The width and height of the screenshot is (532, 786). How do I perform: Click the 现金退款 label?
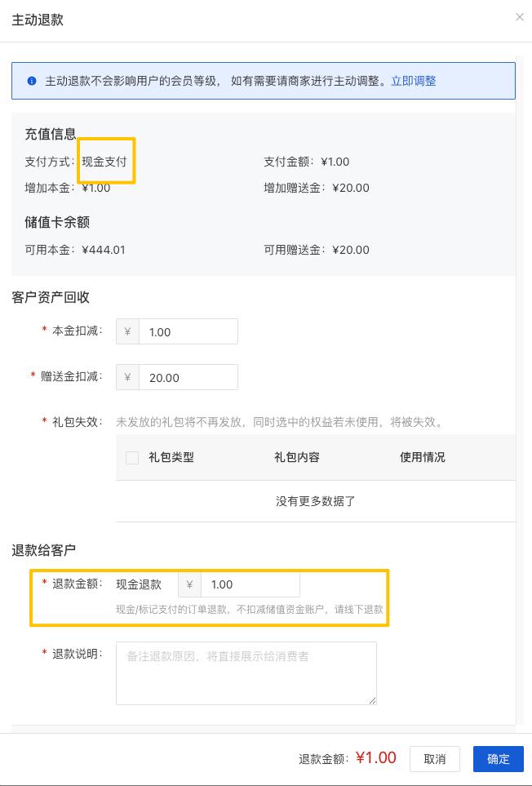[139, 584]
